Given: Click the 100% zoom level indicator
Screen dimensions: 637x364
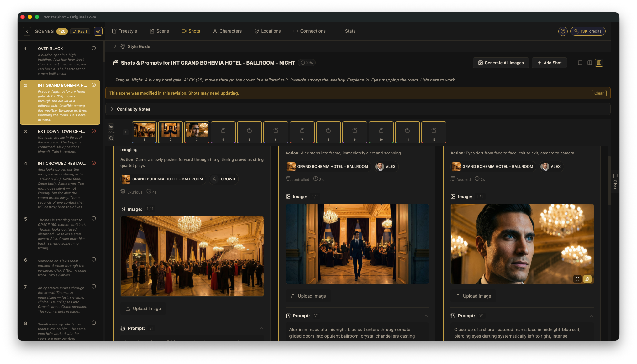Looking at the screenshot, I should [111, 132].
